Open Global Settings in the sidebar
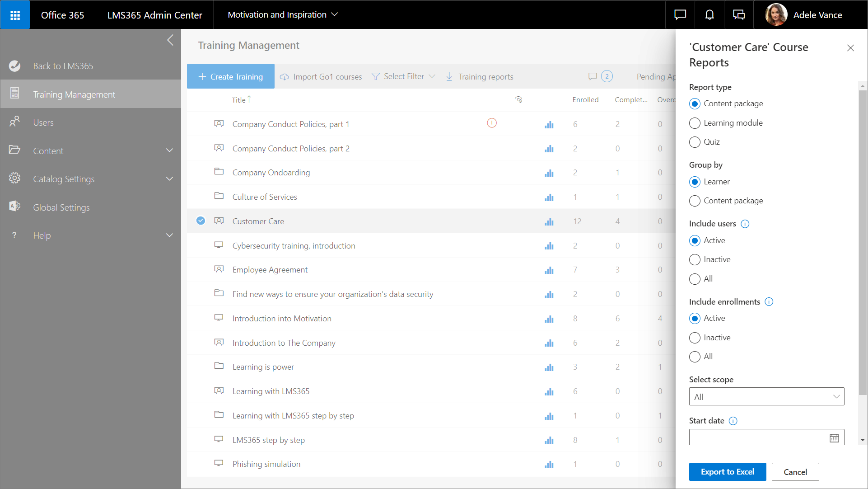Viewport: 868px width, 489px height. [61, 207]
